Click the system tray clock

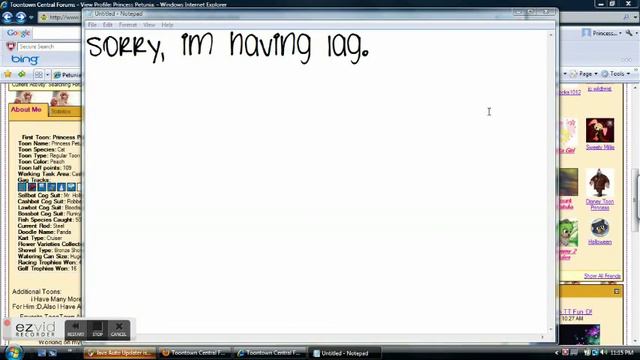tap(622, 353)
